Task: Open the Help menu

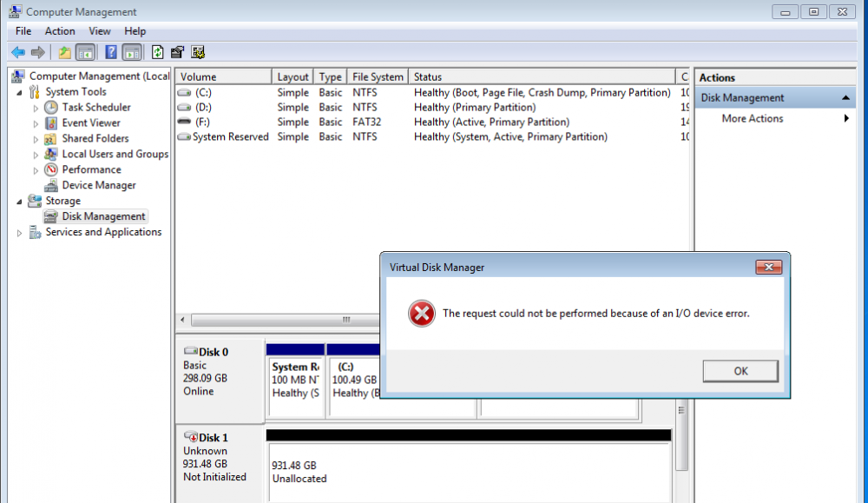Action: [x=135, y=31]
